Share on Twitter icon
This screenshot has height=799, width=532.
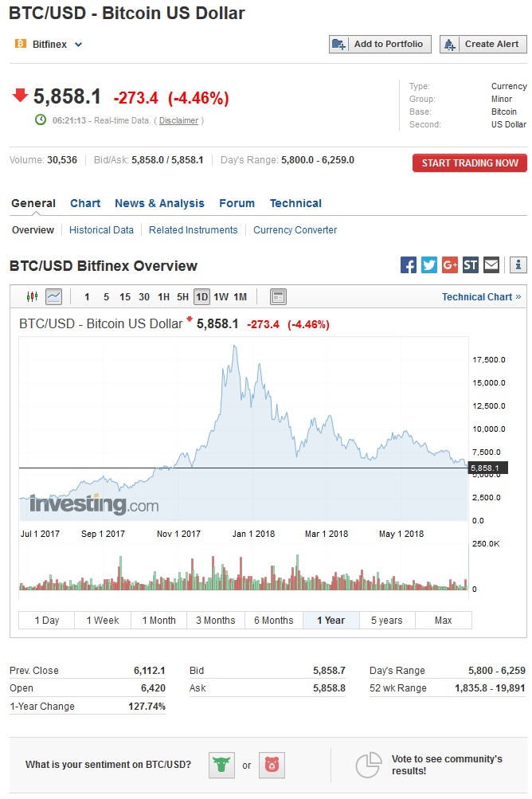[x=429, y=265]
